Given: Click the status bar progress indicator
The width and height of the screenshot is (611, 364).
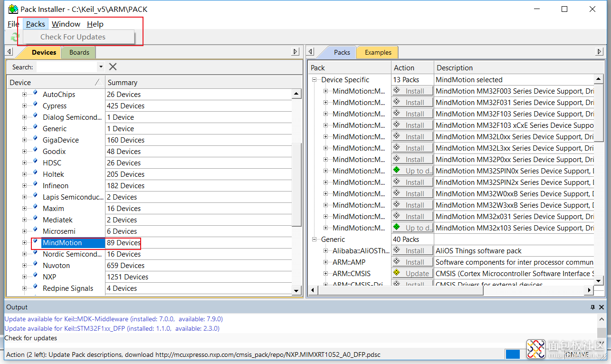Looking at the screenshot, I should [x=513, y=354].
